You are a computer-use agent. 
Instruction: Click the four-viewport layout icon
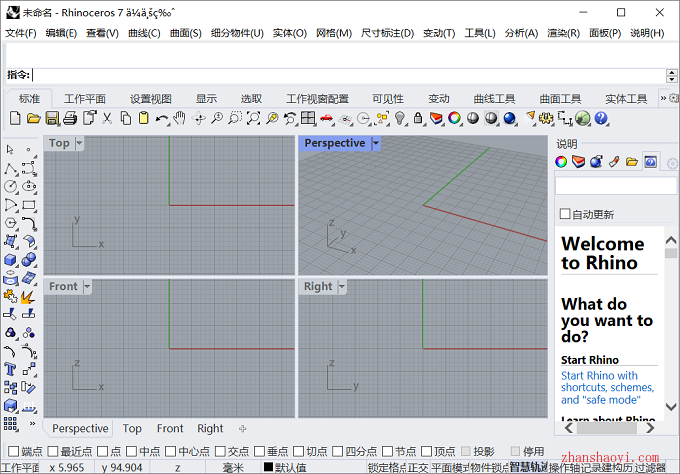pos(308,118)
